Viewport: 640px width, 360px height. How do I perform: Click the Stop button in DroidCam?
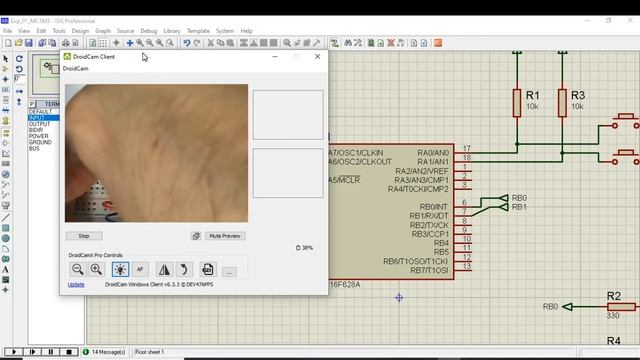[x=84, y=236]
